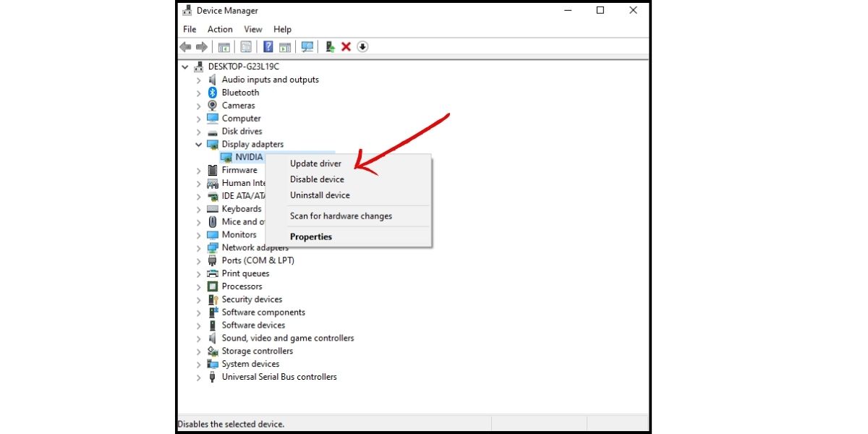Collapse the Display adapters category
This screenshot has height=434, width=868.
pos(199,144)
